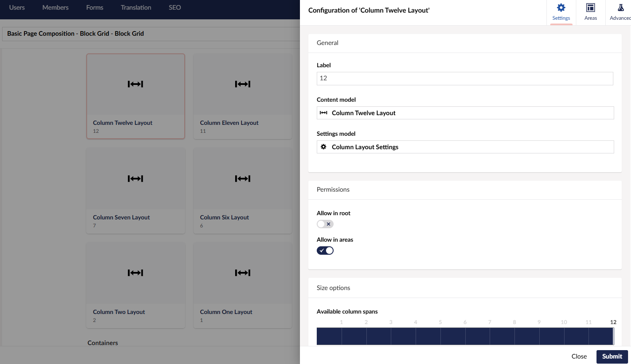Open the Users section
Viewport: 631px width, 364px height.
(x=17, y=8)
